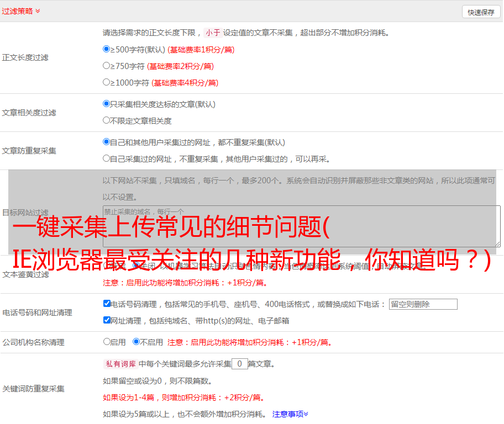The height and width of the screenshot is (424, 504).
Task: Click the 文章防重复采集 row label
Action: pos(29,151)
